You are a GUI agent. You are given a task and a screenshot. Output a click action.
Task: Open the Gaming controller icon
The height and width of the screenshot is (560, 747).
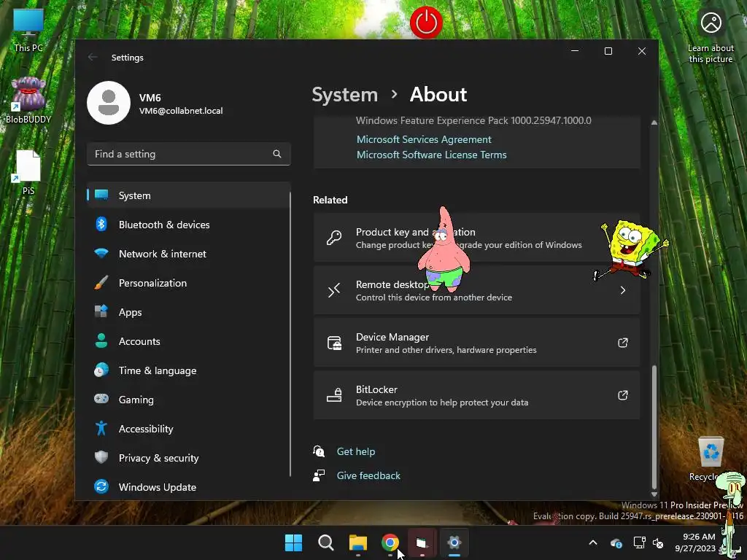pos(101,399)
